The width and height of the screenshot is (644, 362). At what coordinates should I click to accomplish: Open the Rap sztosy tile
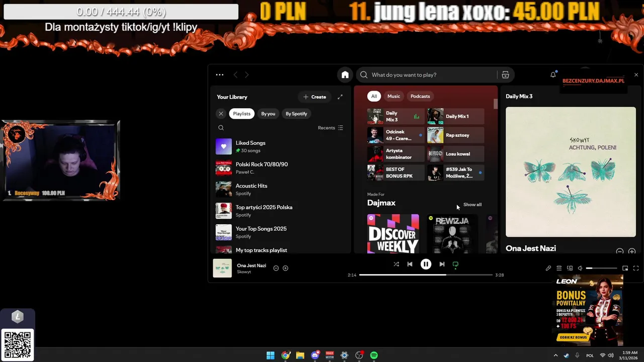click(x=456, y=135)
